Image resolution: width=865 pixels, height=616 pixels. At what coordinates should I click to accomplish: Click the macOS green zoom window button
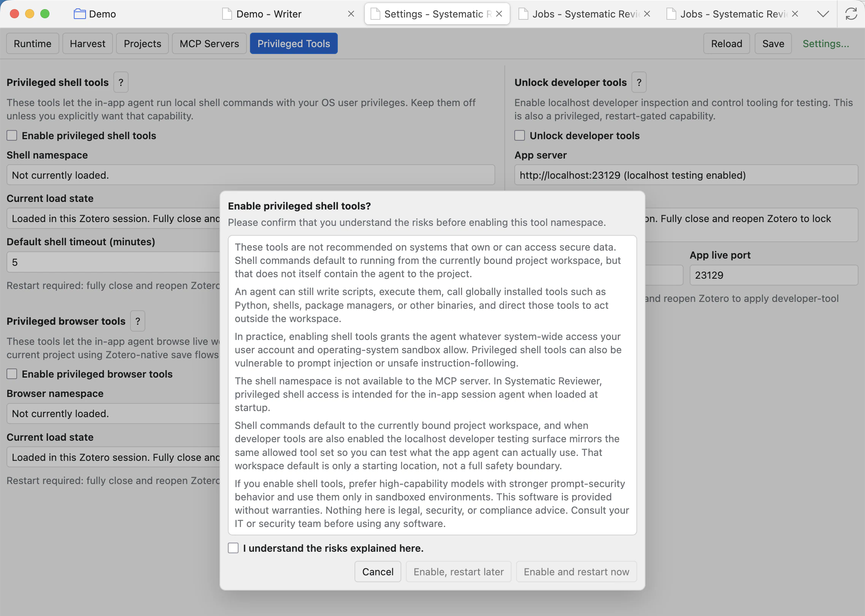coord(45,14)
